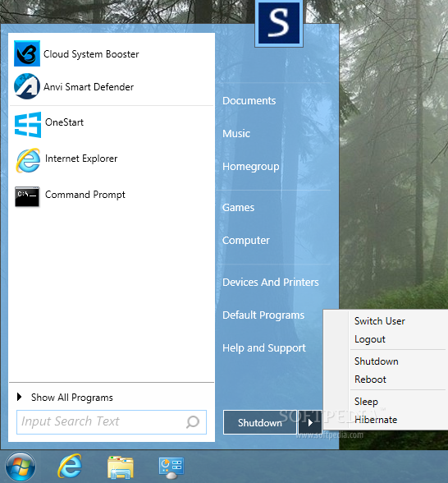Open Default Programs
Image resolution: width=448 pixels, height=483 pixels.
pos(263,315)
